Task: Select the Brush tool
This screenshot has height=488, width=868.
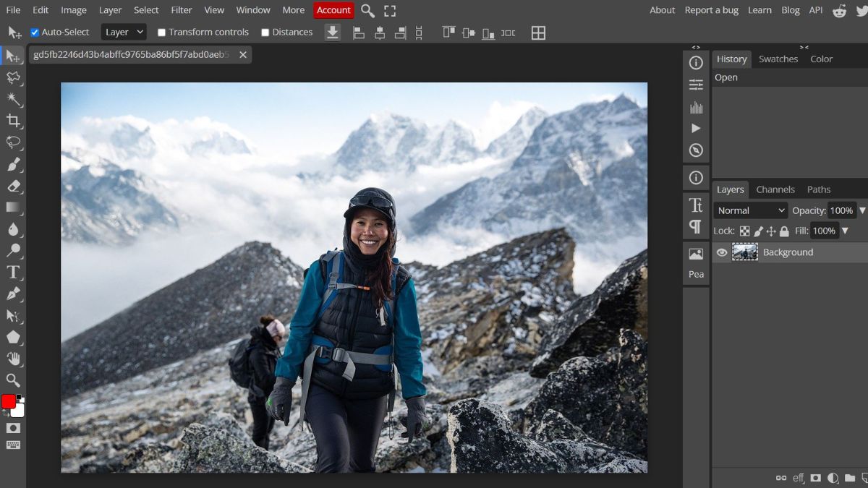Action: [13, 164]
